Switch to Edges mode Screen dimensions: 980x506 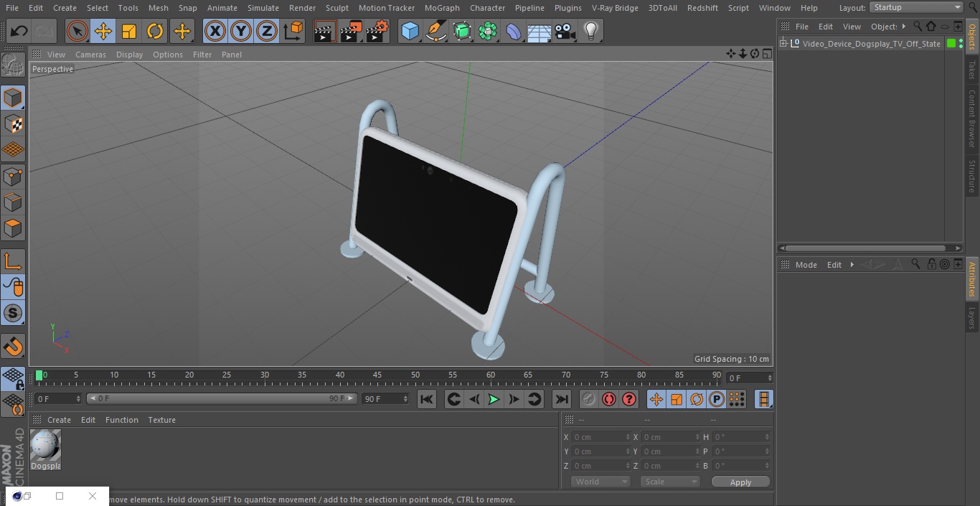pos(13,202)
